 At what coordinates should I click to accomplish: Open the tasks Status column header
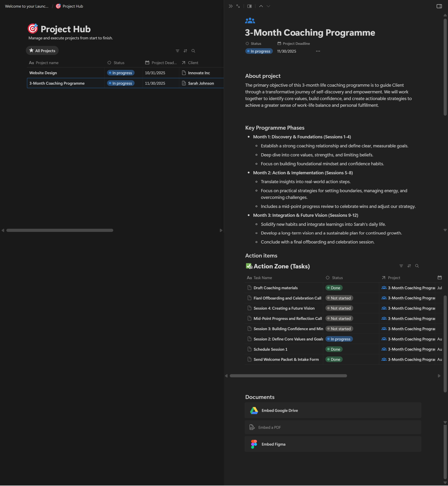351,278
